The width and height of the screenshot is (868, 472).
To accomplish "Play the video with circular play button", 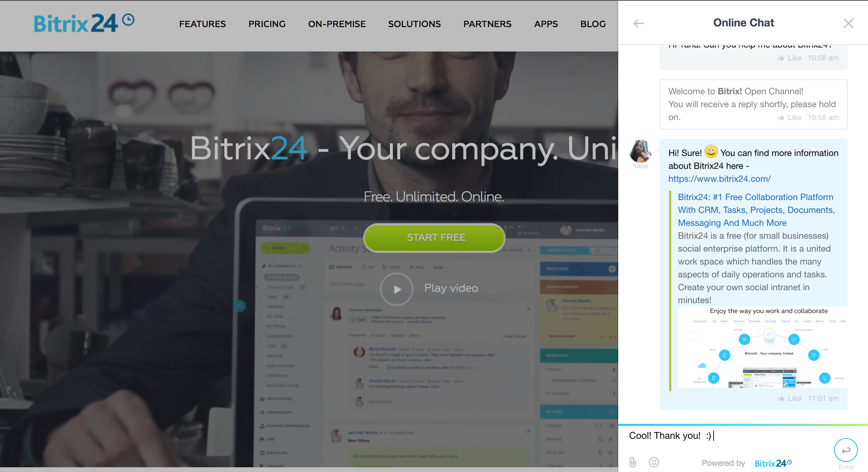I will (x=396, y=289).
